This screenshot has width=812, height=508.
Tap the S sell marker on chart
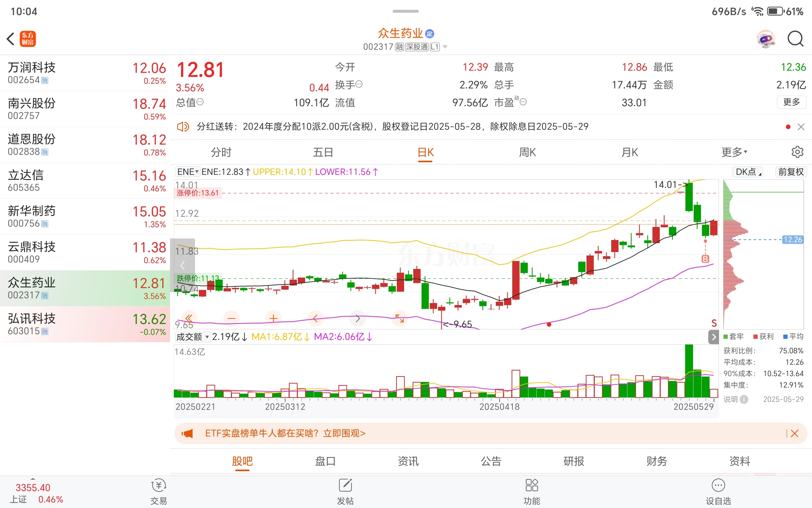tap(714, 323)
